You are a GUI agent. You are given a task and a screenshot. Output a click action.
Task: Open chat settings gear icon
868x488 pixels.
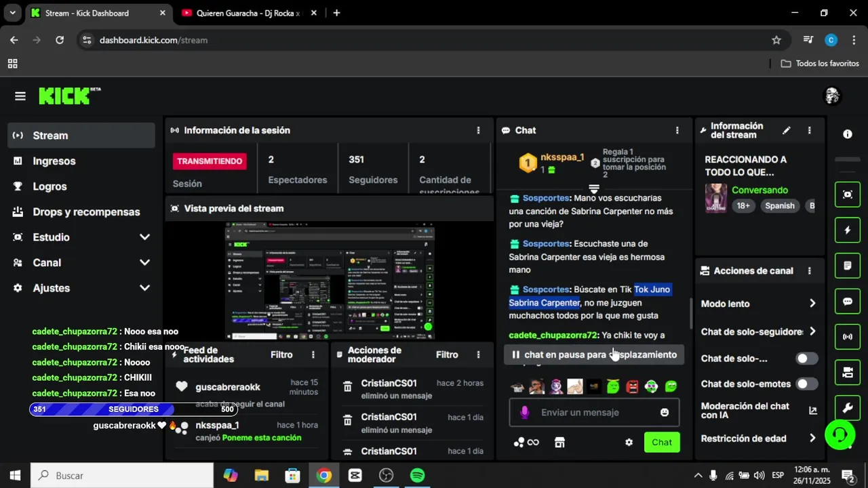(629, 443)
